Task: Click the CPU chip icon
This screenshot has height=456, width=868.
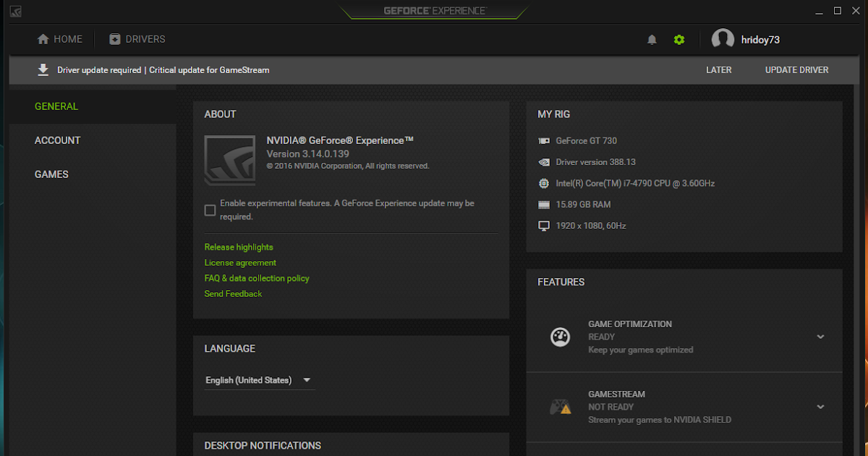Action: point(544,183)
